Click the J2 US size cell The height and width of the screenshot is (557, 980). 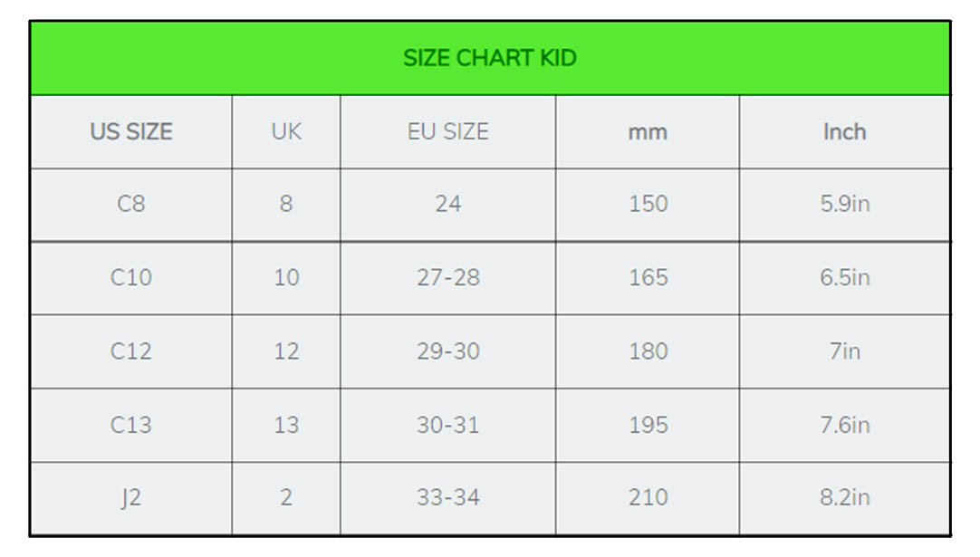coord(131,497)
